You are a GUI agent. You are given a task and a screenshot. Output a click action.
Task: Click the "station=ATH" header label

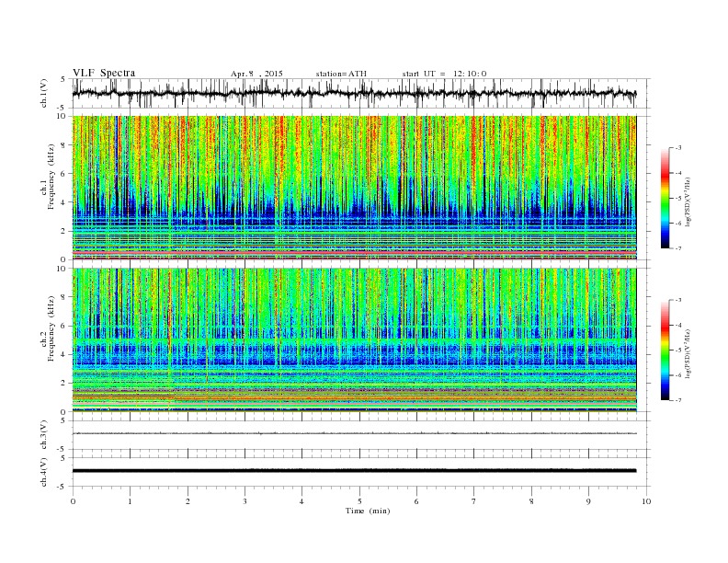[x=341, y=74]
